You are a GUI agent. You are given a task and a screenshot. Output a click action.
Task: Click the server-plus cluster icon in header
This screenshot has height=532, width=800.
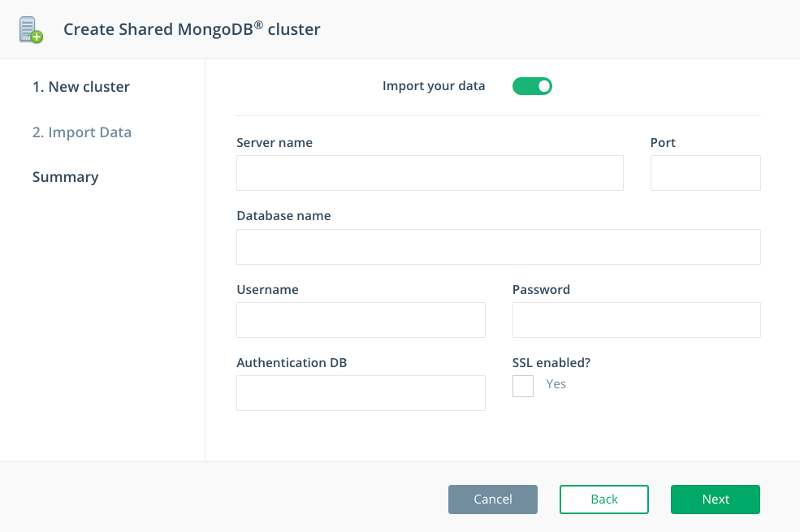[x=31, y=29]
